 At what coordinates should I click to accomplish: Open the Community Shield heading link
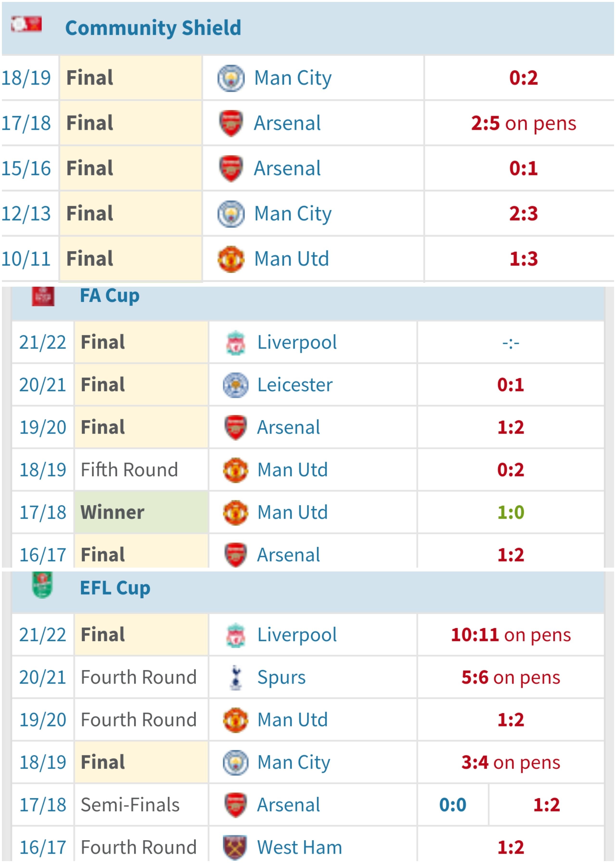[x=153, y=28]
